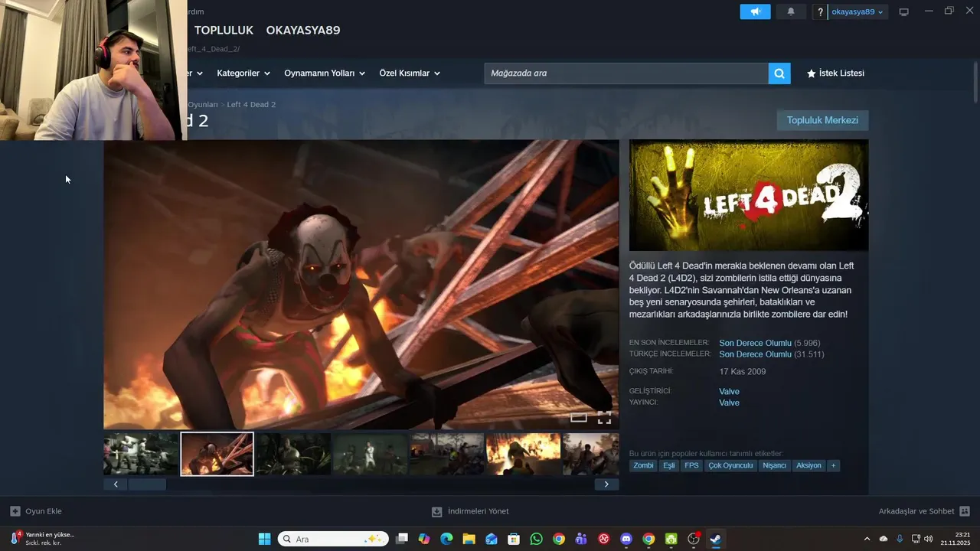
Task: Click the Çok Oyunculu tag
Action: (730, 465)
